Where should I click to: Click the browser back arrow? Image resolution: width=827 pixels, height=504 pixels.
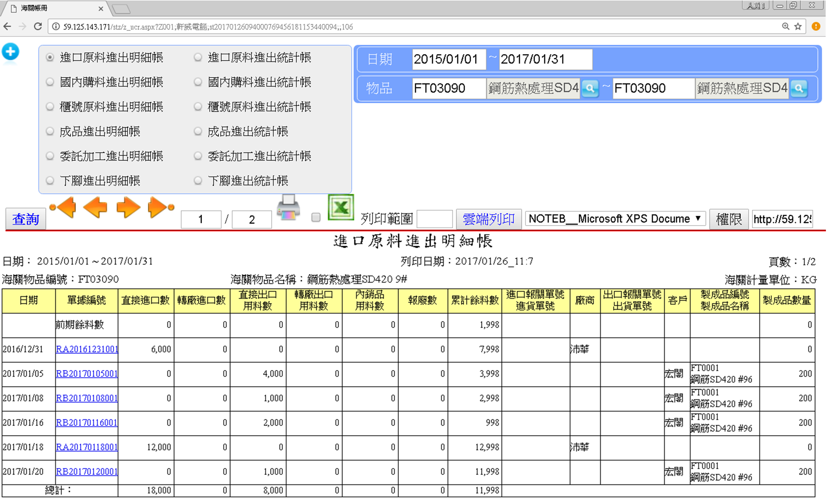(x=7, y=26)
